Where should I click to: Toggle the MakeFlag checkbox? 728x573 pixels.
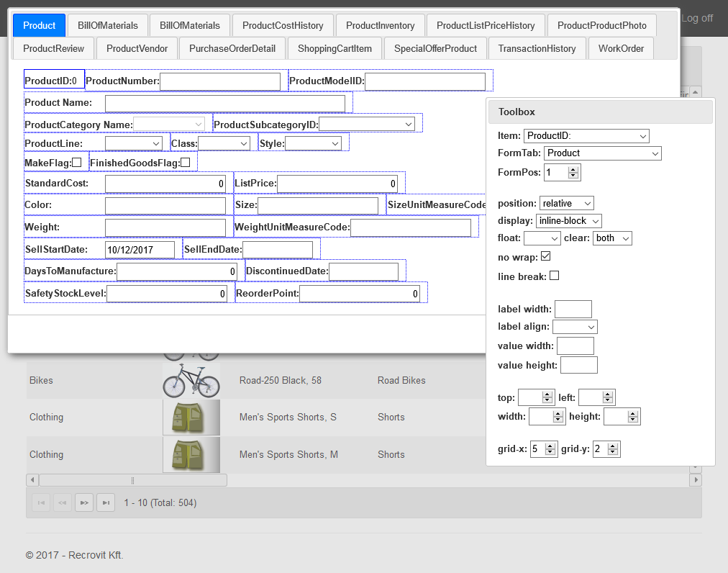[77, 163]
